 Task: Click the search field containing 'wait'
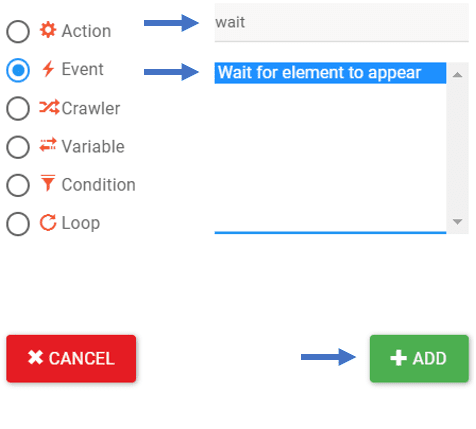pyautogui.click(x=341, y=23)
